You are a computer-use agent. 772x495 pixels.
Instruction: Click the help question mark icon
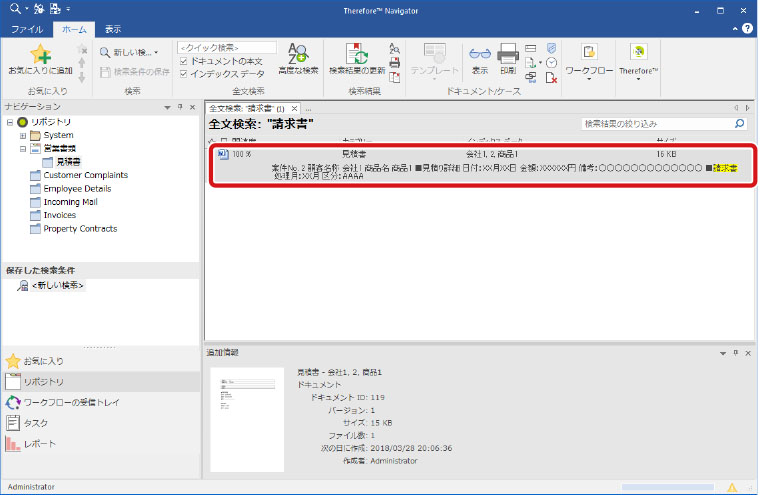(747, 29)
